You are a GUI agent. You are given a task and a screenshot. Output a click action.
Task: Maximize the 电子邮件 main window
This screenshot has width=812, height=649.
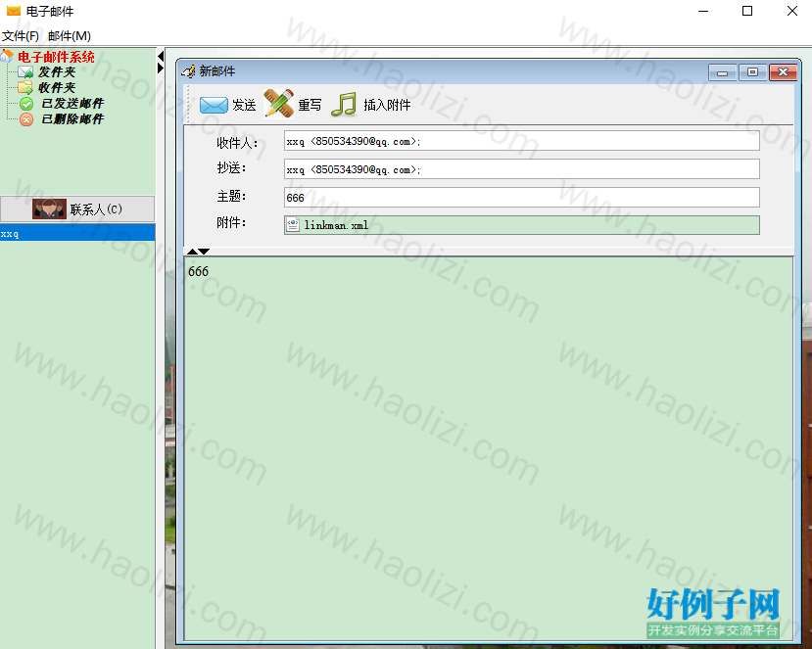tap(747, 11)
